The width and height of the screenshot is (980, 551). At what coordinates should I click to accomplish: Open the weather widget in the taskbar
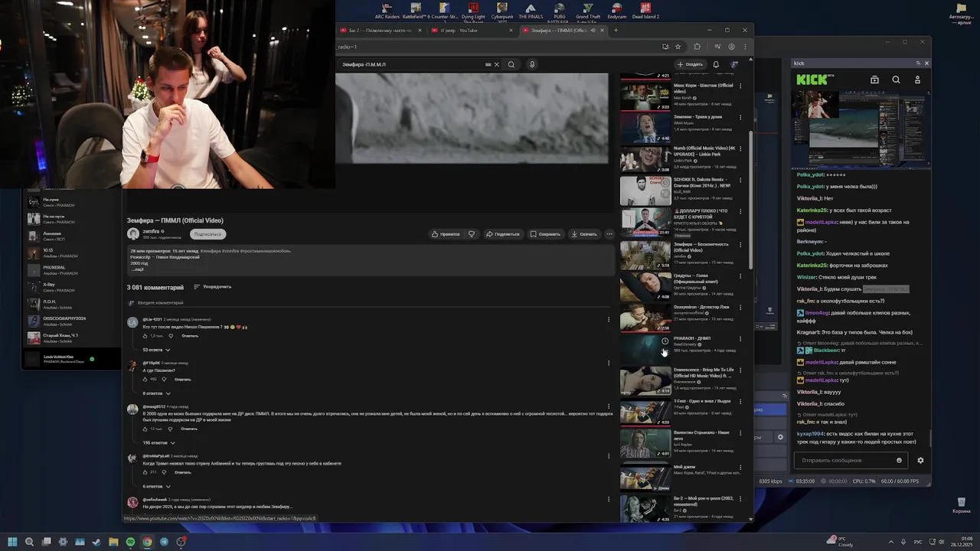coord(840,542)
